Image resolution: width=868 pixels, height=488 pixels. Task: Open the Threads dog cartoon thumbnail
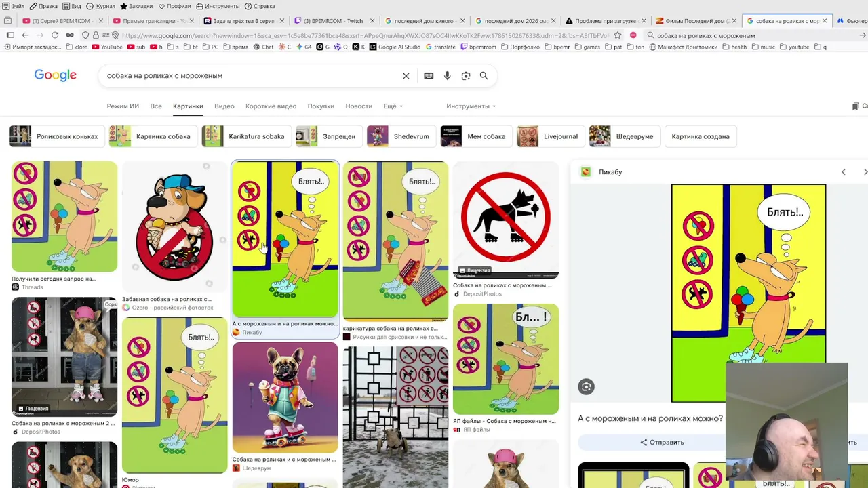coord(64,217)
